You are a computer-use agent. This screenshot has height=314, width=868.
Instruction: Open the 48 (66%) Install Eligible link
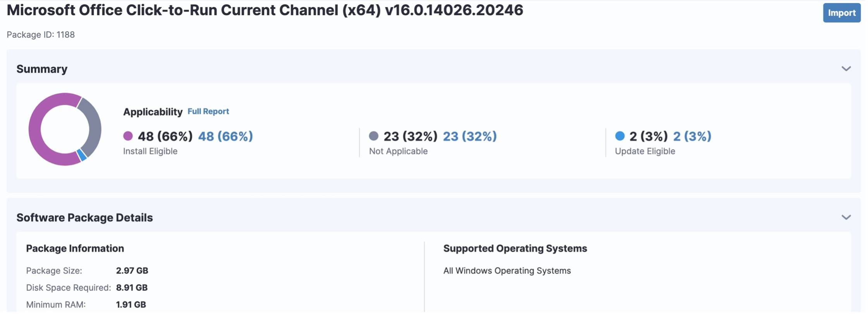225,136
